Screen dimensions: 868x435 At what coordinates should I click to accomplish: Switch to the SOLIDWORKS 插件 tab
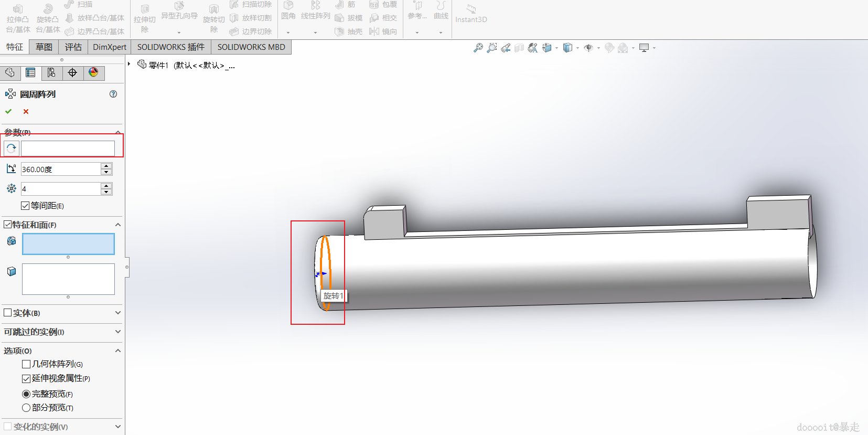171,47
